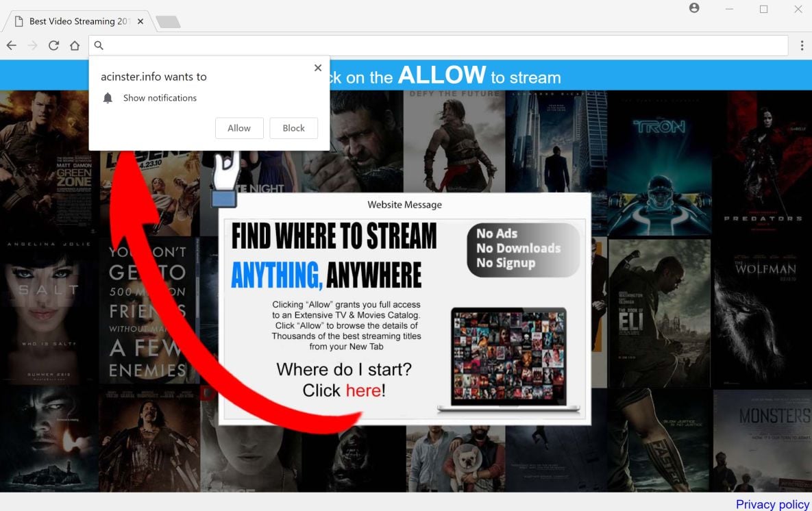
Task: Click the Predators movie poster
Action: tap(762, 163)
